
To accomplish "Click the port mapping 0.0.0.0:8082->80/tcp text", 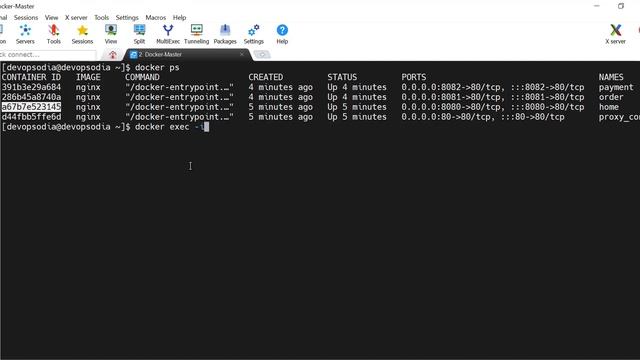I will tap(451, 87).
